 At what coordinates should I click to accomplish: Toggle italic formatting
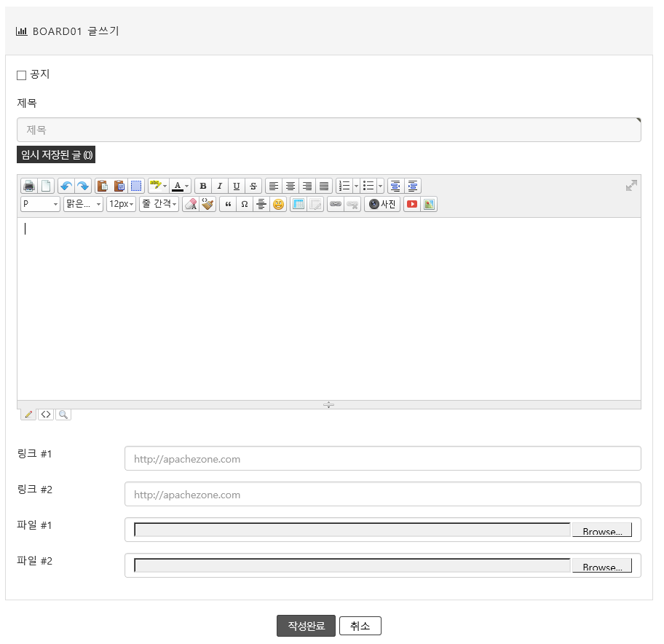220,186
